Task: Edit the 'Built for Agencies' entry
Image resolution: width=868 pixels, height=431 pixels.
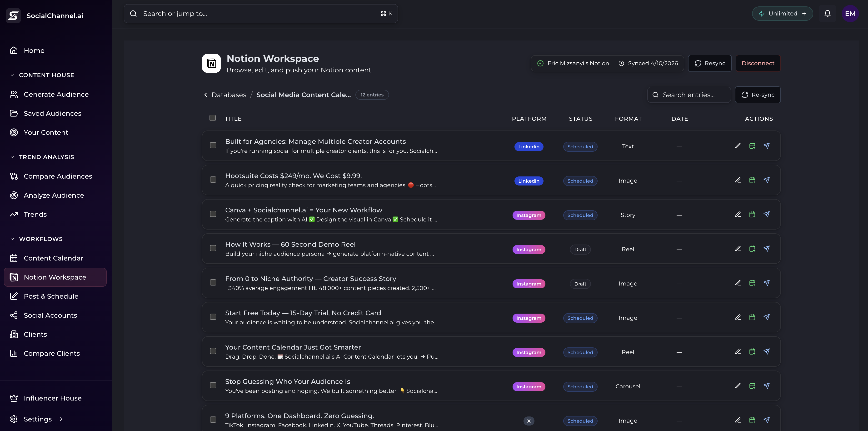Action: (738, 146)
